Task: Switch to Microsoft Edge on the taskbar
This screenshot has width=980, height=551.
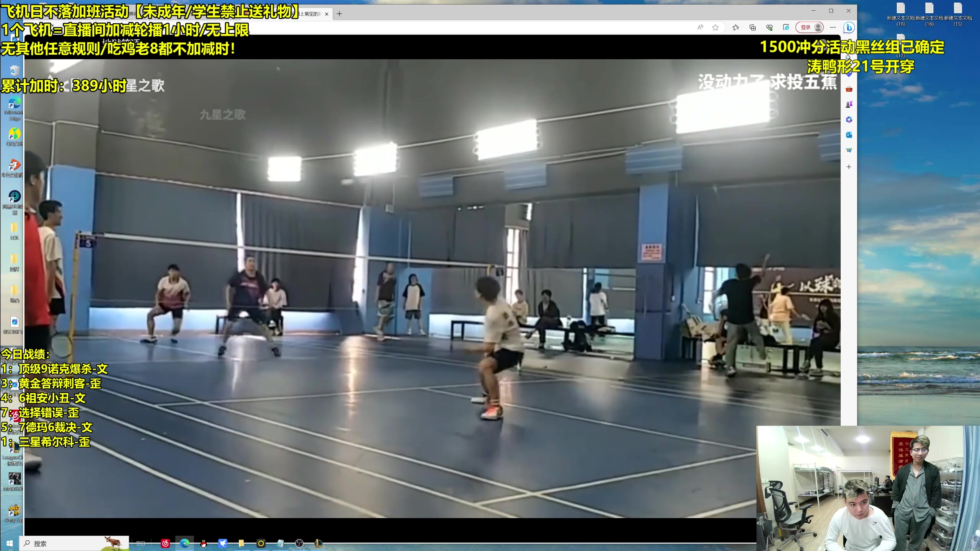Action: coord(185,543)
